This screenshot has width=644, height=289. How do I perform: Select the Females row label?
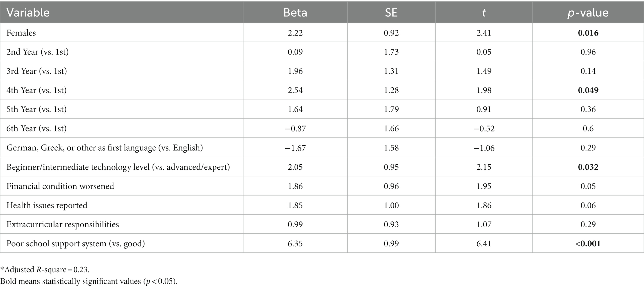click(x=21, y=33)
